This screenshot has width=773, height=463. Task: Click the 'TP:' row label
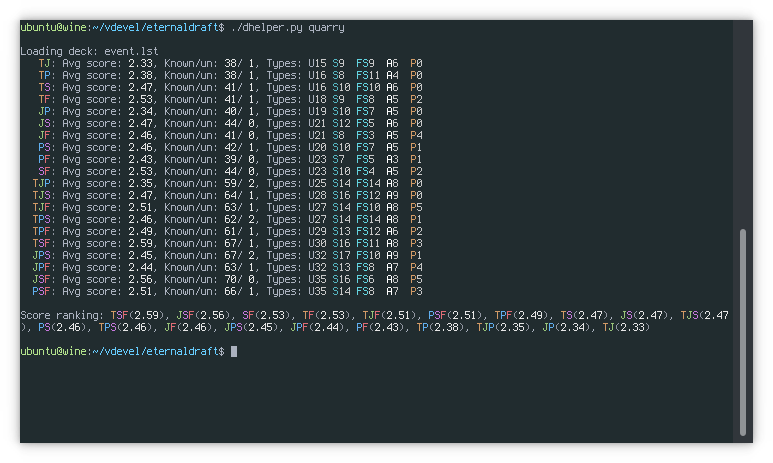tap(47, 75)
